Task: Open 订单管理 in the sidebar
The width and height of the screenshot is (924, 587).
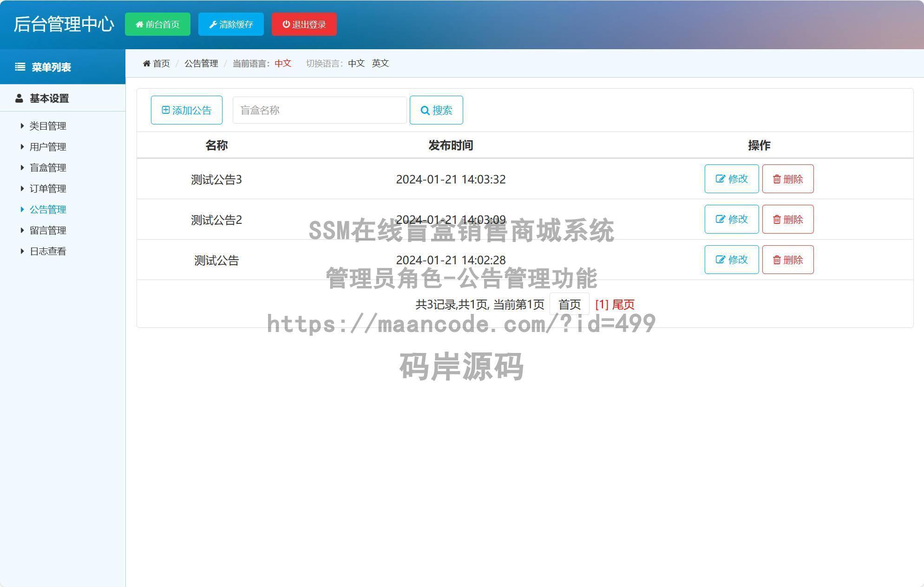Action: [x=48, y=189]
